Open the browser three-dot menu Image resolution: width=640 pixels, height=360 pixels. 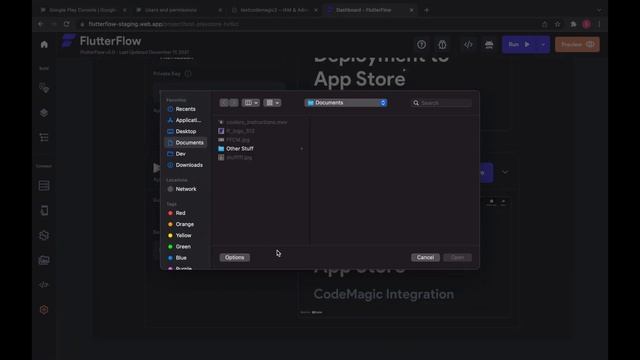pos(599,24)
